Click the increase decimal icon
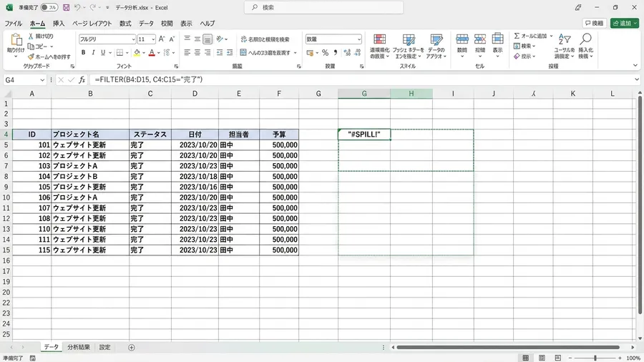This screenshot has width=644, height=362. 347,52
